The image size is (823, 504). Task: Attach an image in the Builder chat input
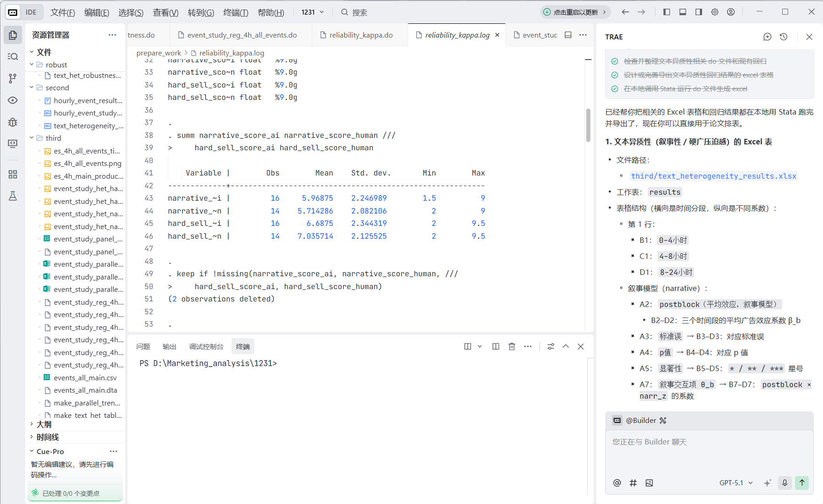click(649, 483)
